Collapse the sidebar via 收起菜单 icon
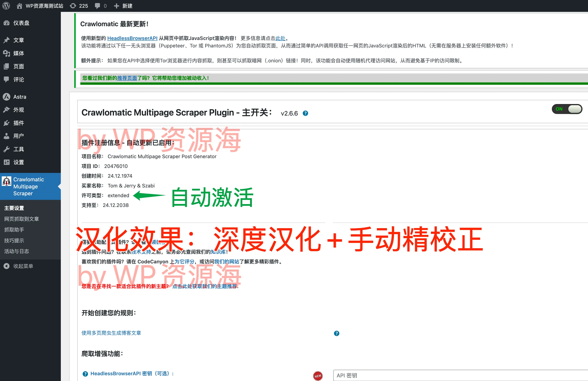588x381 pixels. (x=7, y=266)
